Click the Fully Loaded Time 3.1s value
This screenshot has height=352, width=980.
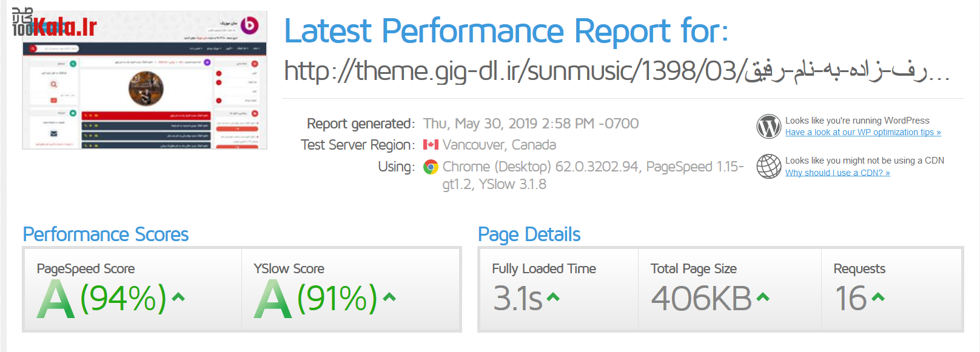517,299
